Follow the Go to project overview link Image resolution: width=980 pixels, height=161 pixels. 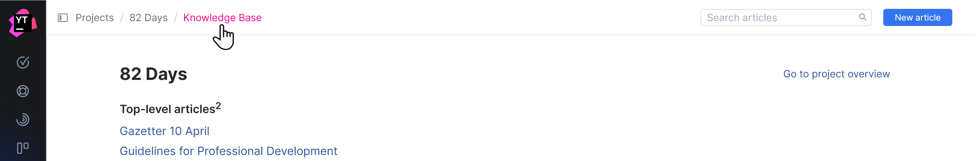pos(836,74)
